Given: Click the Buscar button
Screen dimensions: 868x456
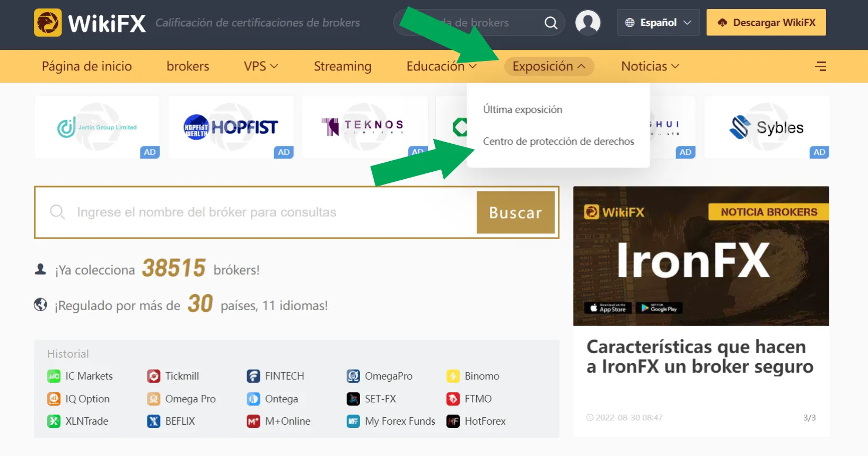Looking at the screenshot, I should [x=515, y=213].
